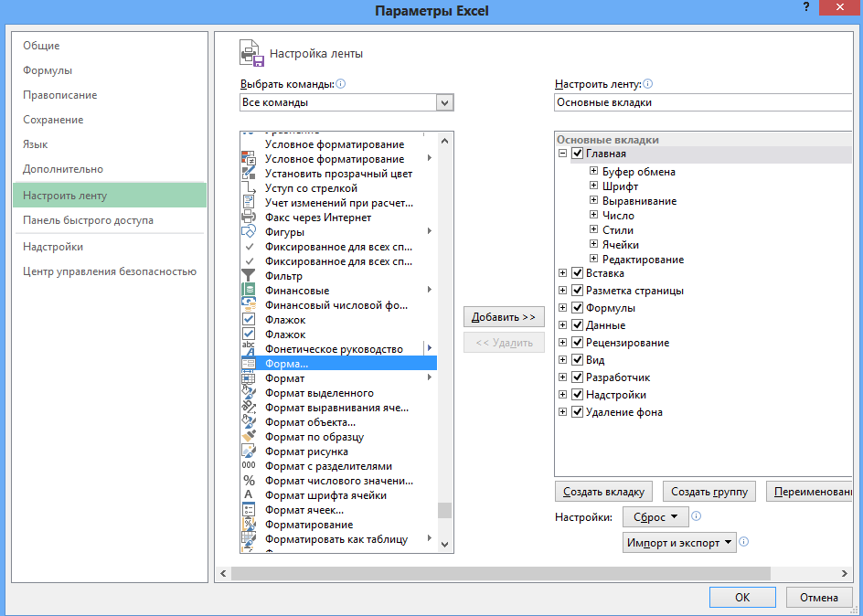The width and height of the screenshot is (863, 616).
Task: Open the 'Основные вкладки' combo box
Action: coord(703,103)
